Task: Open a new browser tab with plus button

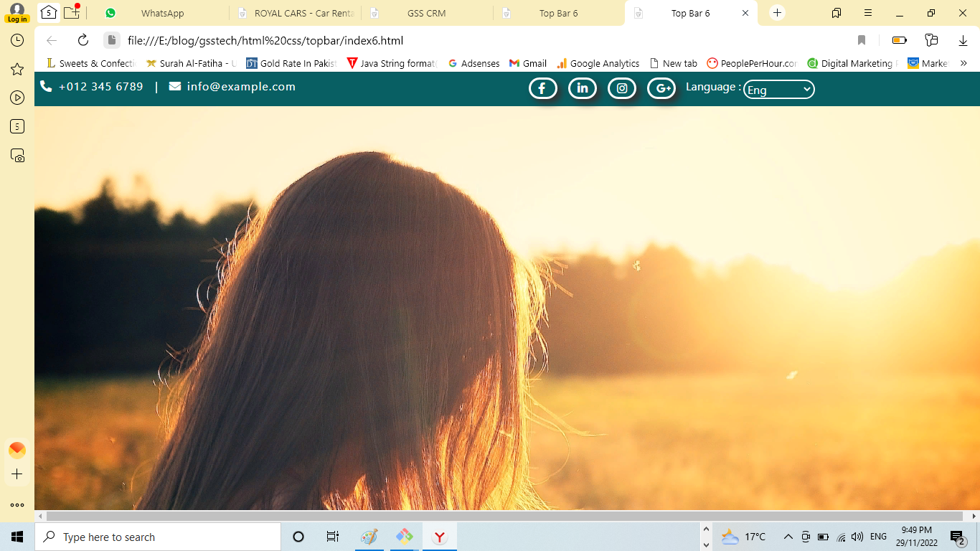Action: pyautogui.click(x=778, y=13)
